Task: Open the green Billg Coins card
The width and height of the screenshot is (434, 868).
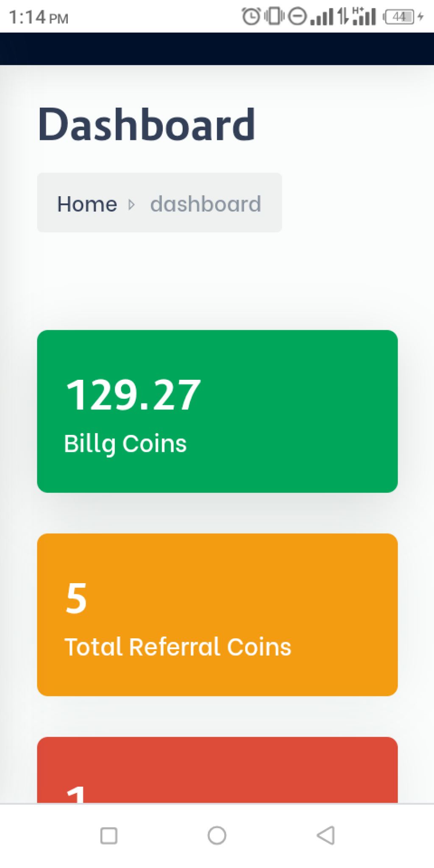Action: coord(217,411)
